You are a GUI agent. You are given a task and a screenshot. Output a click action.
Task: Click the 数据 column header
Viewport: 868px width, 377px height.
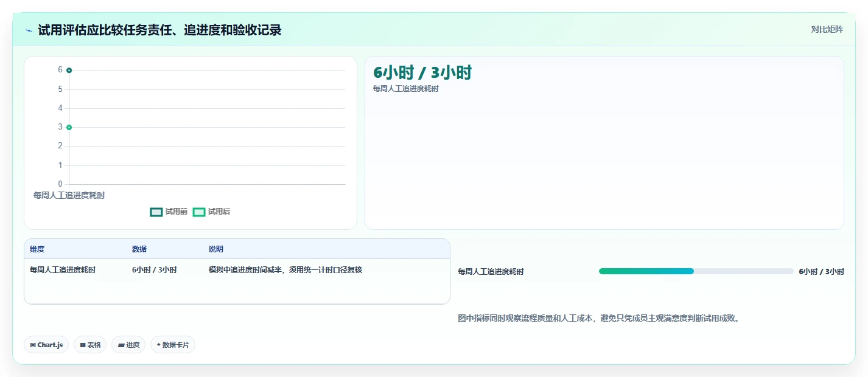[139, 249]
